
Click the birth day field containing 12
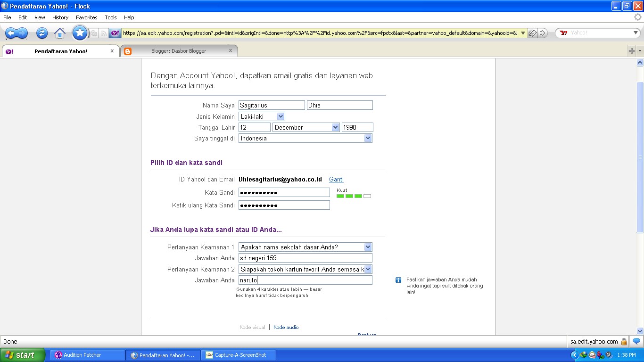click(255, 127)
